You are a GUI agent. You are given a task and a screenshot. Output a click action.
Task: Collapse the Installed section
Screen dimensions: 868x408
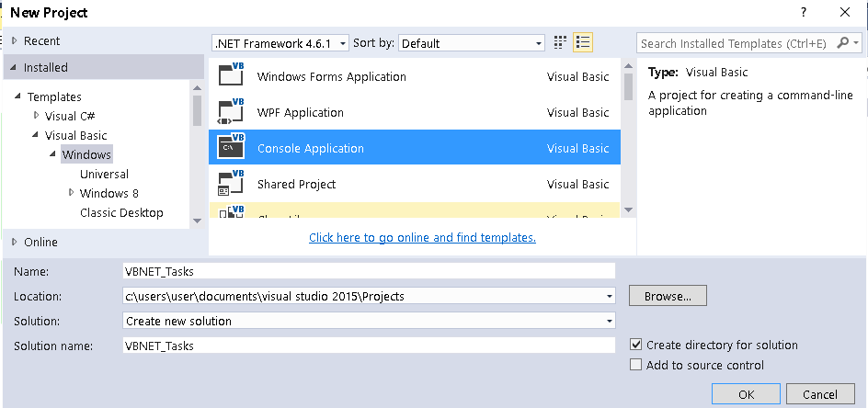tap(14, 67)
